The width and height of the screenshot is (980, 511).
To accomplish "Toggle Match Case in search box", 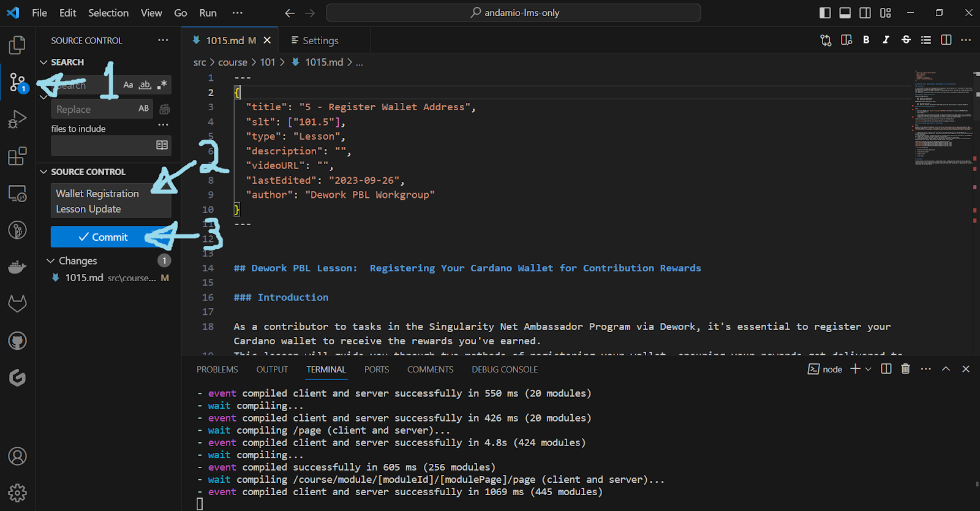I will (128, 85).
